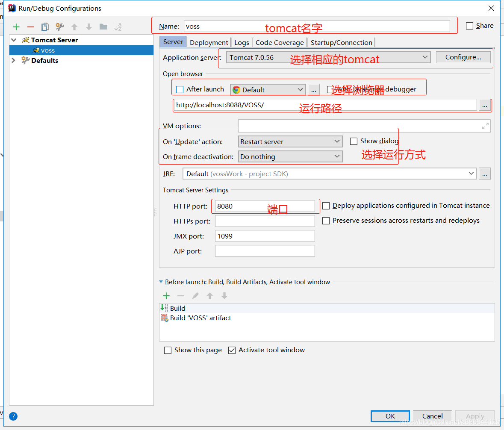Open the On 'Update' action dropdown
This screenshot has height=430, width=504.
pos(290,141)
